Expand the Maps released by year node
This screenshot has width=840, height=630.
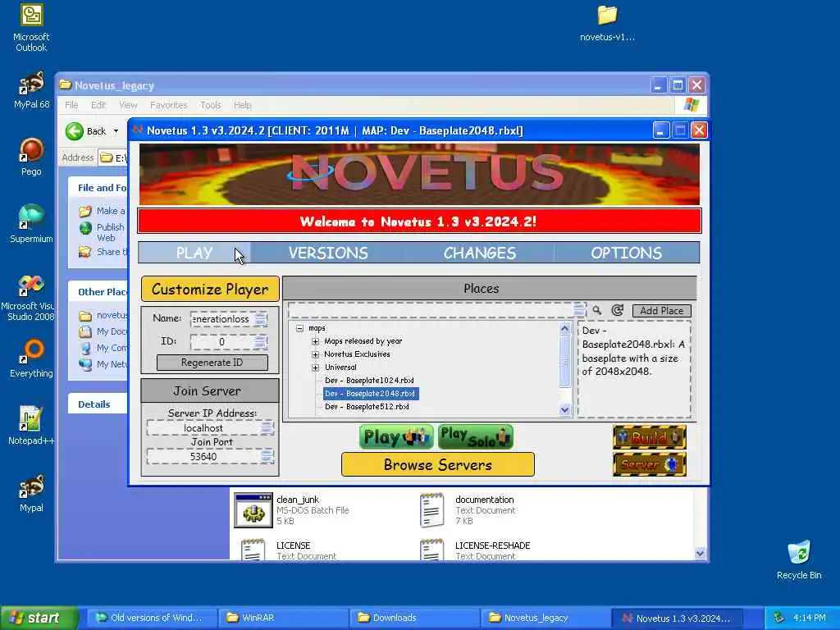316,341
